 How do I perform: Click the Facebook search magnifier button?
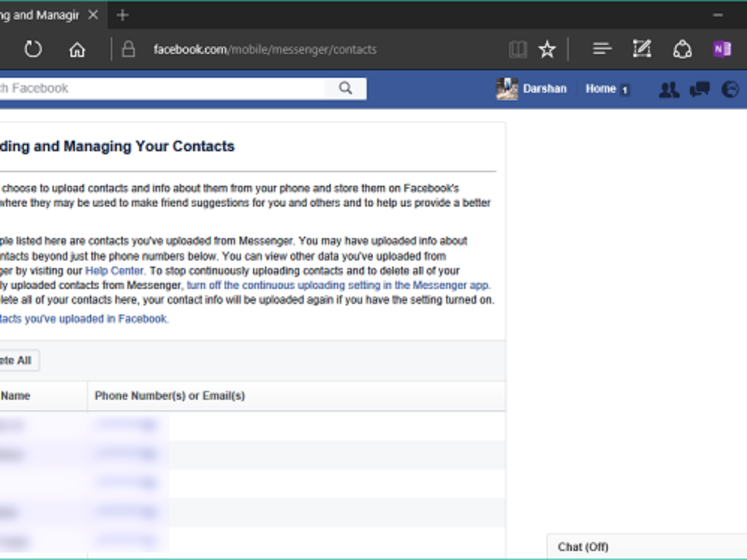click(345, 88)
